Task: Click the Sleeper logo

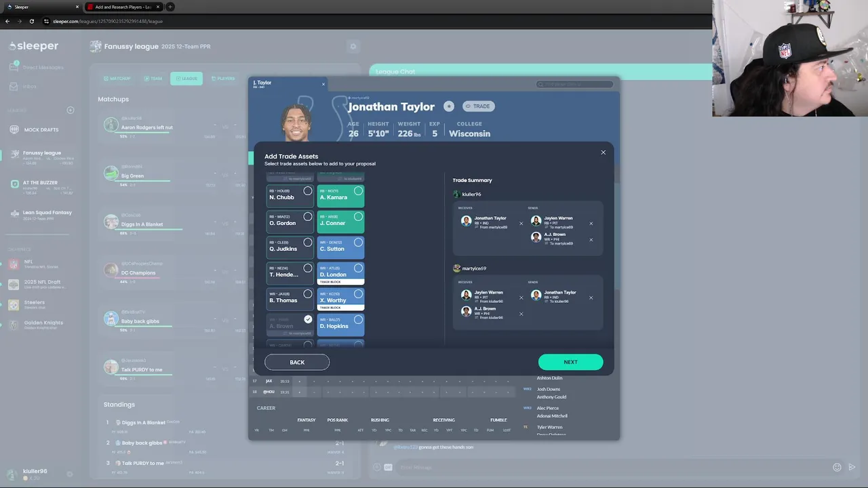Action: [x=34, y=46]
